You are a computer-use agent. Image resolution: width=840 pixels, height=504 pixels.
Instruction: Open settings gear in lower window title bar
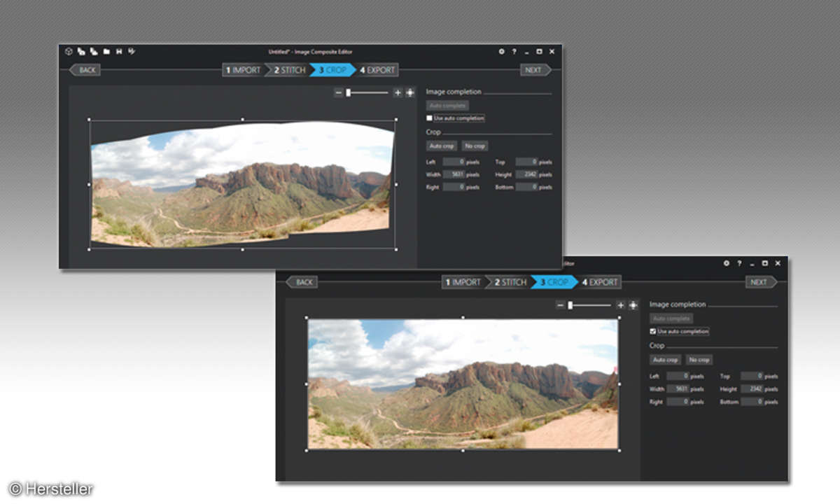click(x=727, y=263)
